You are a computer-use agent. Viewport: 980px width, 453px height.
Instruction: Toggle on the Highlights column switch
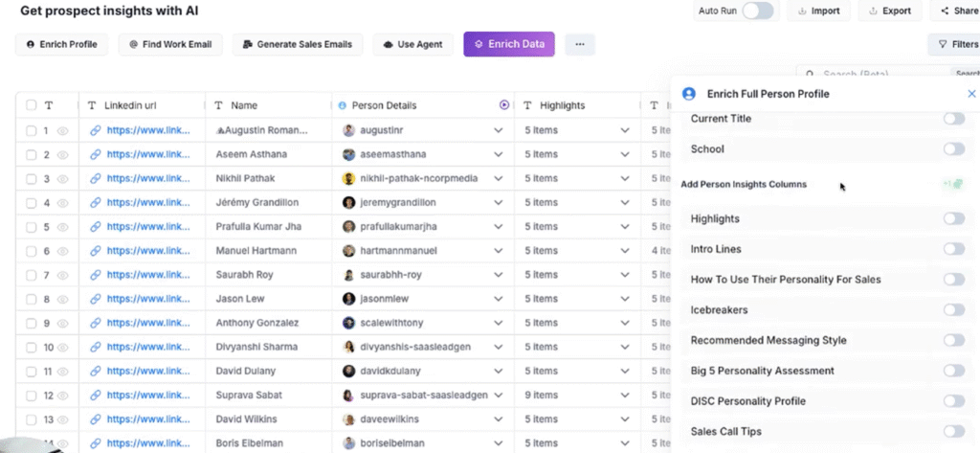click(x=953, y=218)
